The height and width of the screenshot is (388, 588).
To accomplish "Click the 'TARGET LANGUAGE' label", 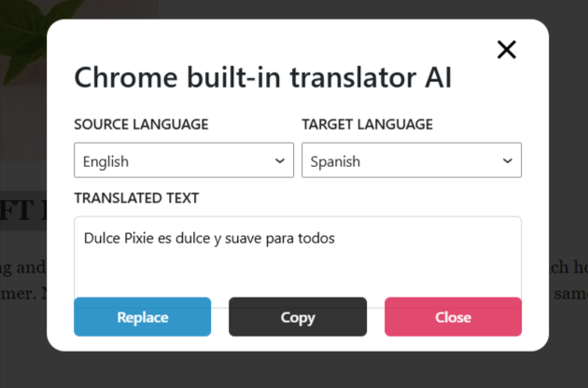I will tap(367, 124).
